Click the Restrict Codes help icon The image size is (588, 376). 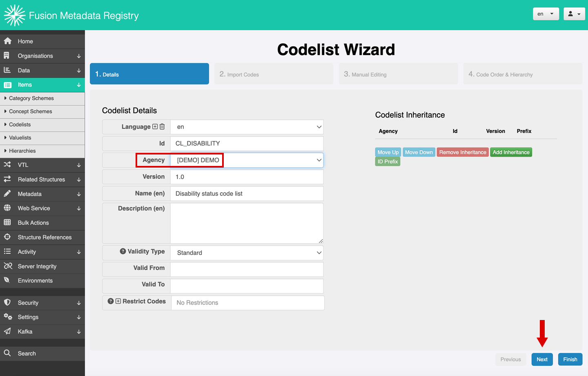(111, 301)
